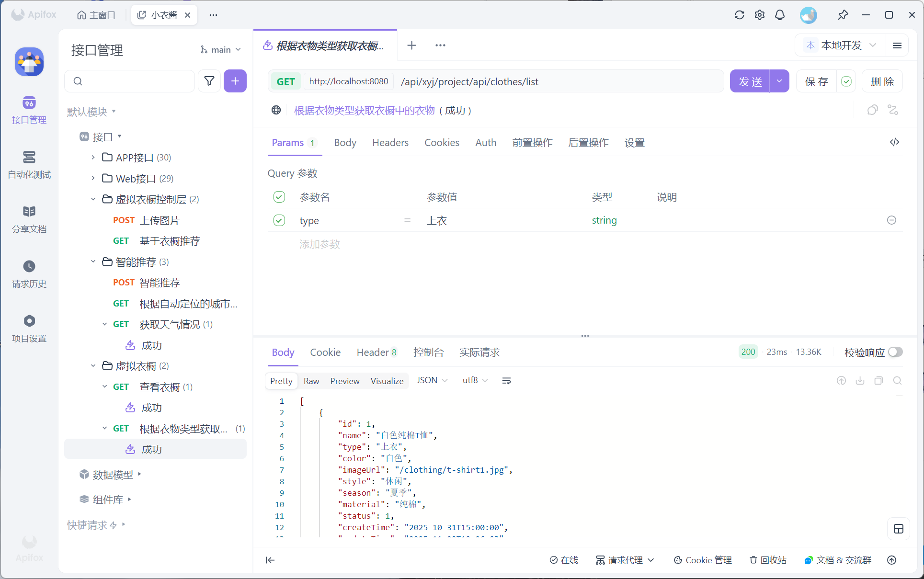This screenshot has height=579, width=924.
Task: Click the word wrap icon in response
Action: 506,381
